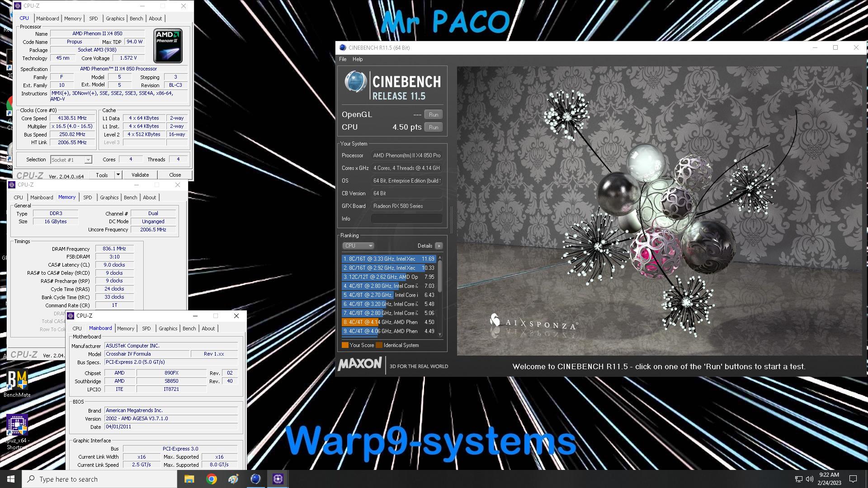
Task: Open the Windows Start menu
Action: click(11, 479)
